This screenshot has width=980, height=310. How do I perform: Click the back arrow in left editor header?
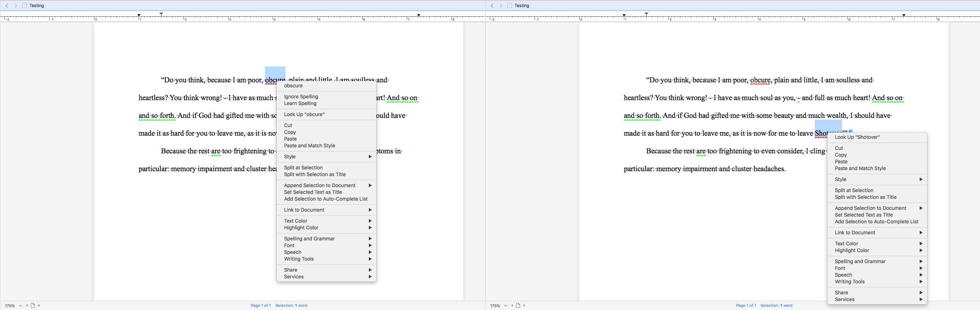coord(7,6)
